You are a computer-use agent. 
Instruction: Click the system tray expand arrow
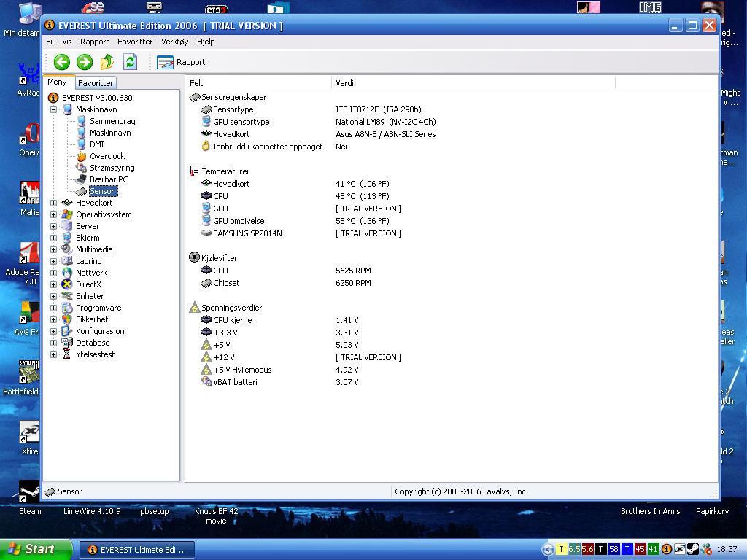548,550
